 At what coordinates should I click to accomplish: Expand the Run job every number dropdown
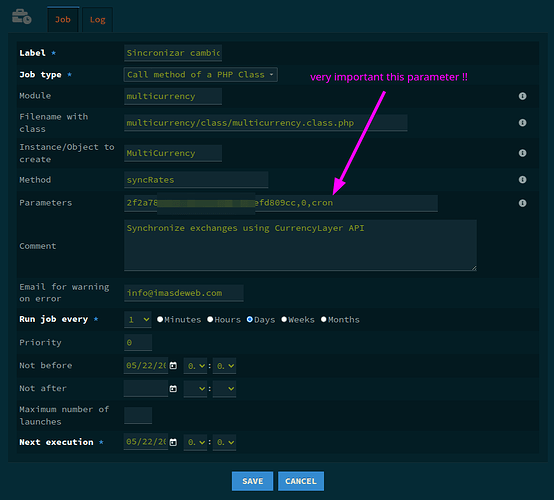point(138,320)
